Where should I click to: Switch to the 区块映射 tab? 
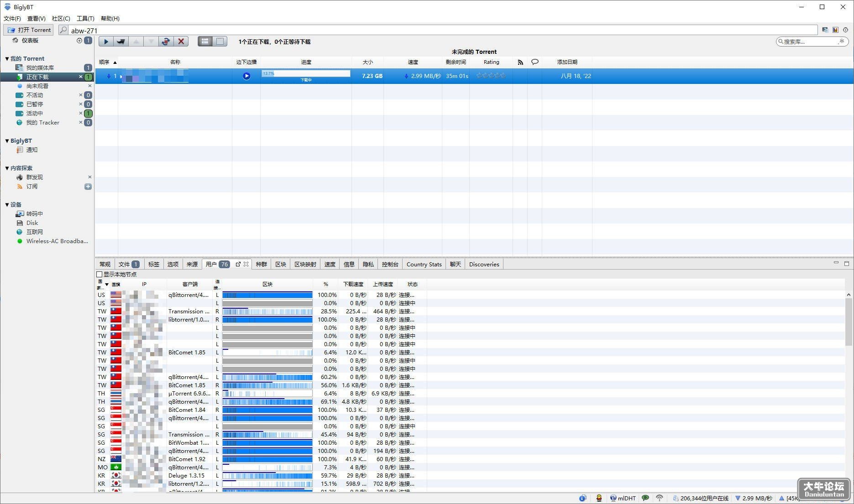click(305, 265)
